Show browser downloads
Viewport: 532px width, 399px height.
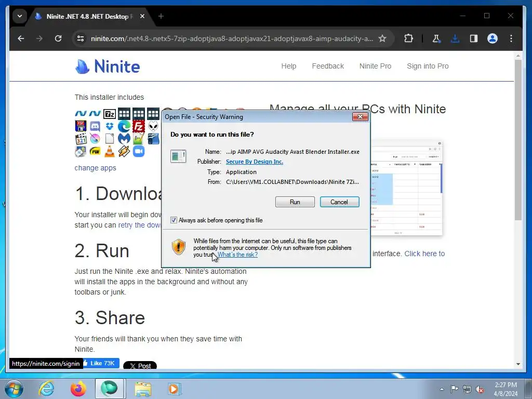(x=455, y=38)
